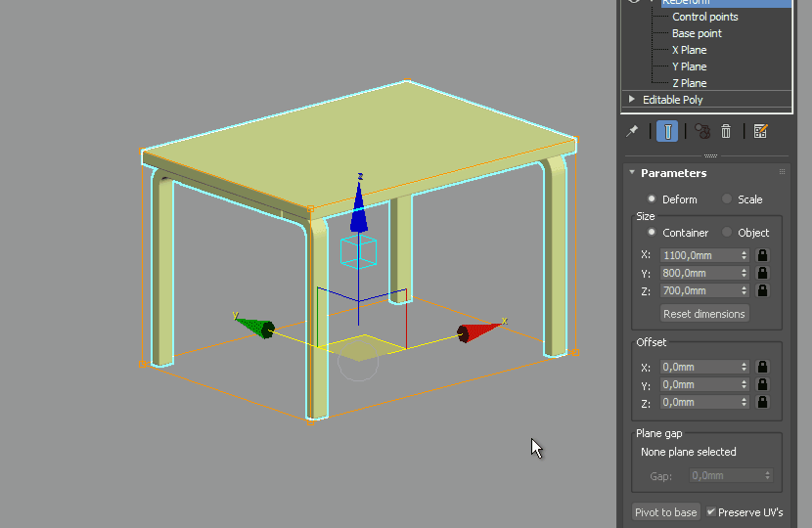
Task: Select Z Plane sub-object level
Action: click(689, 83)
